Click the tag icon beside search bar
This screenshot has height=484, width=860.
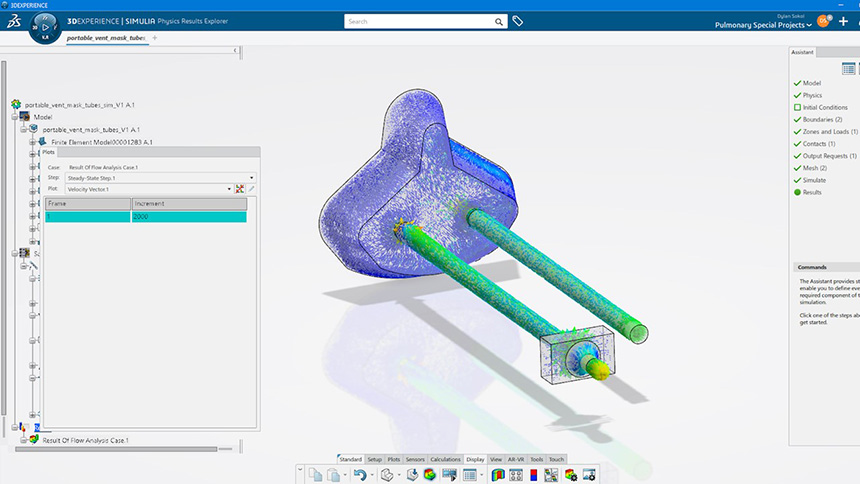pos(517,21)
